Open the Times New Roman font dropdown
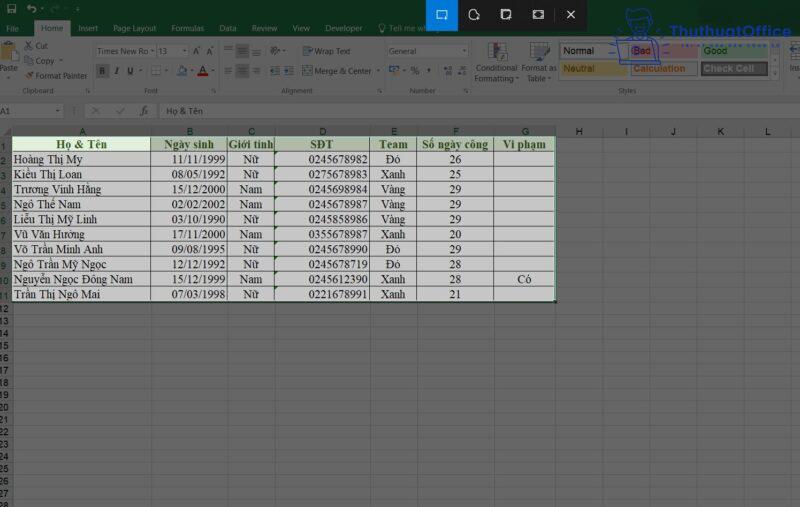This screenshot has width=800, height=507. [152, 51]
